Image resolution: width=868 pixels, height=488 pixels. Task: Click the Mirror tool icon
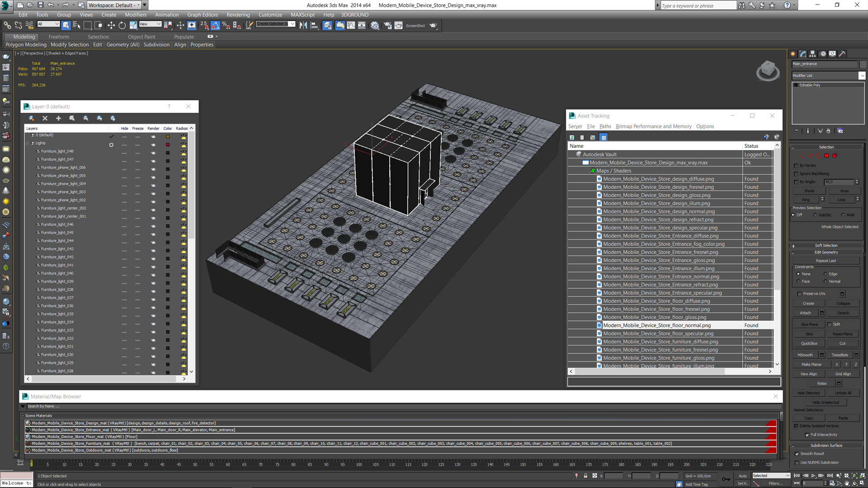point(303,26)
